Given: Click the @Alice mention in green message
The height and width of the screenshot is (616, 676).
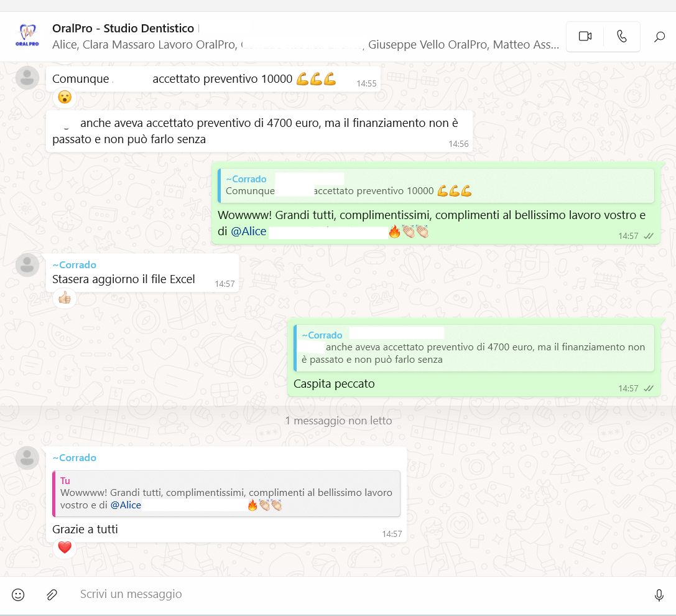Looking at the screenshot, I should pos(249,231).
